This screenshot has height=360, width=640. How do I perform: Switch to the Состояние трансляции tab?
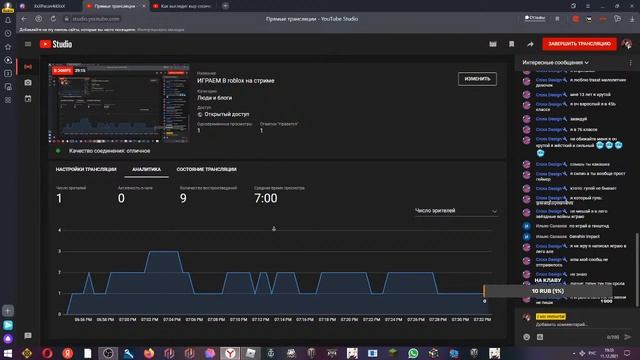pyautogui.click(x=207, y=169)
